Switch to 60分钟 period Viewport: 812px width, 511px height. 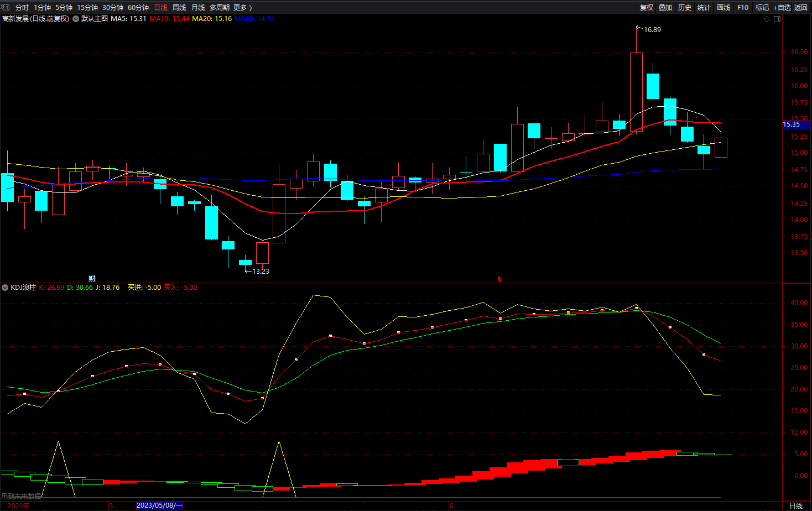coord(138,8)
